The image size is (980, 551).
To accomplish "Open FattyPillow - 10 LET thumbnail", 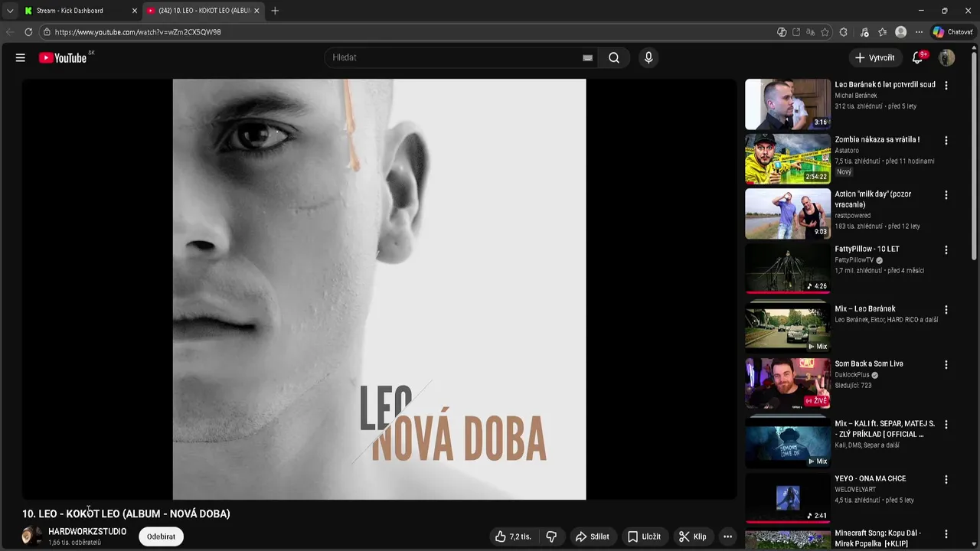I will pos(788,269).
